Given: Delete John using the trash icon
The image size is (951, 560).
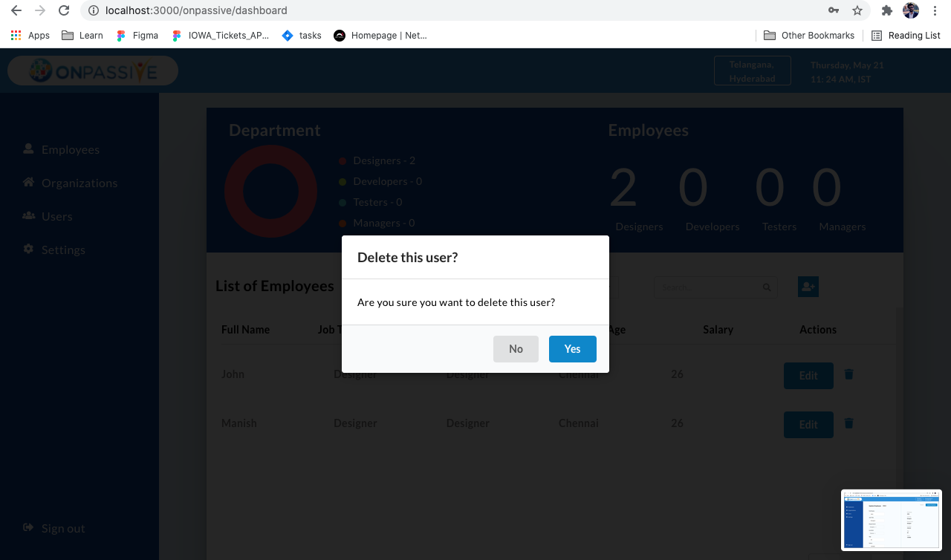Looking at the screenshot, I should [848, 374].
